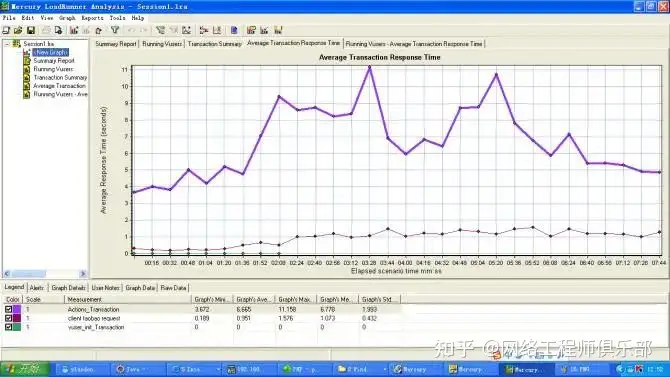This screenshot has height=377, width=670.
Task: Click the open folder toolbar icon
Action: (x=18, y=30)
